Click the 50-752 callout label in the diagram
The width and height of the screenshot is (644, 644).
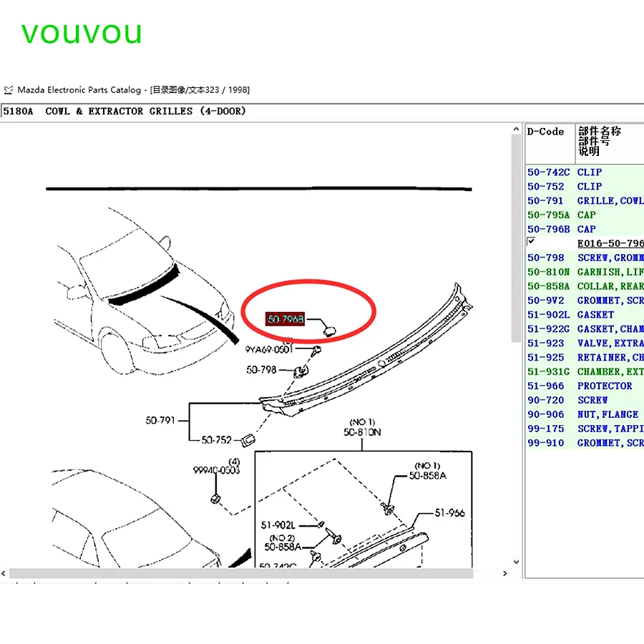[x=216, y=440]
